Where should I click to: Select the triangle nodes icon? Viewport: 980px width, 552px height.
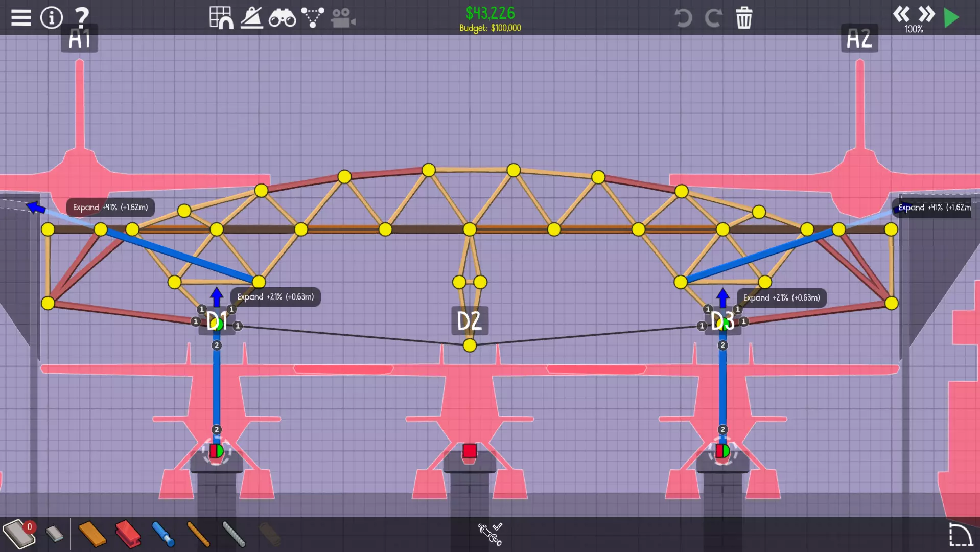[x=312, y=17]
